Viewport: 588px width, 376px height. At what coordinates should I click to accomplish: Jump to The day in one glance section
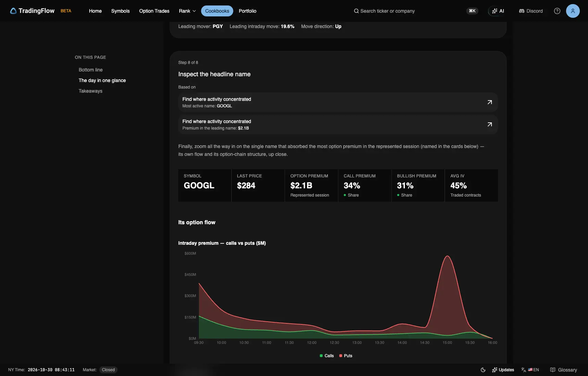pos(102,80)
